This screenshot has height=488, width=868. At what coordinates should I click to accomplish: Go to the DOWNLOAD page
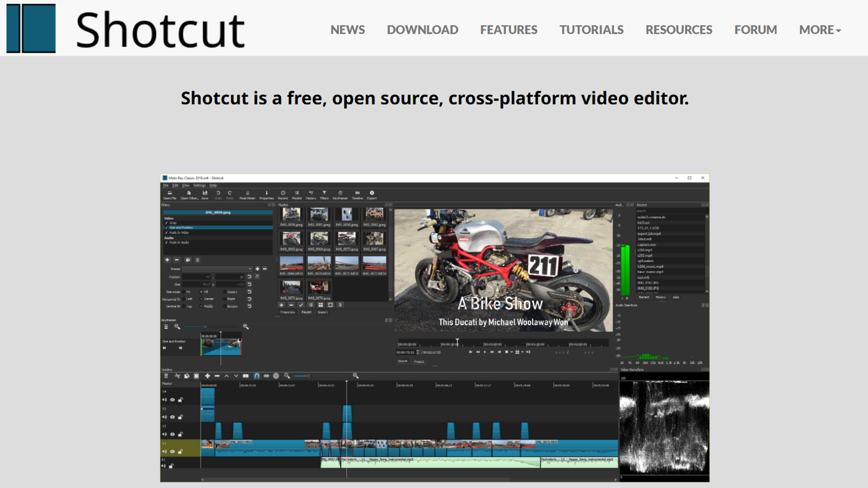[x=422, y=30]
